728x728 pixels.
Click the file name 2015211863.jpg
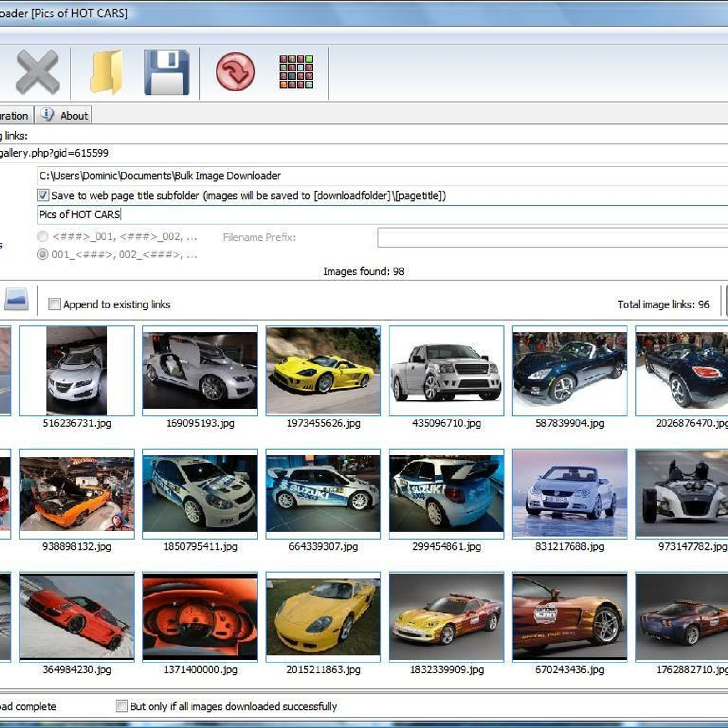(x=323, y=670)
